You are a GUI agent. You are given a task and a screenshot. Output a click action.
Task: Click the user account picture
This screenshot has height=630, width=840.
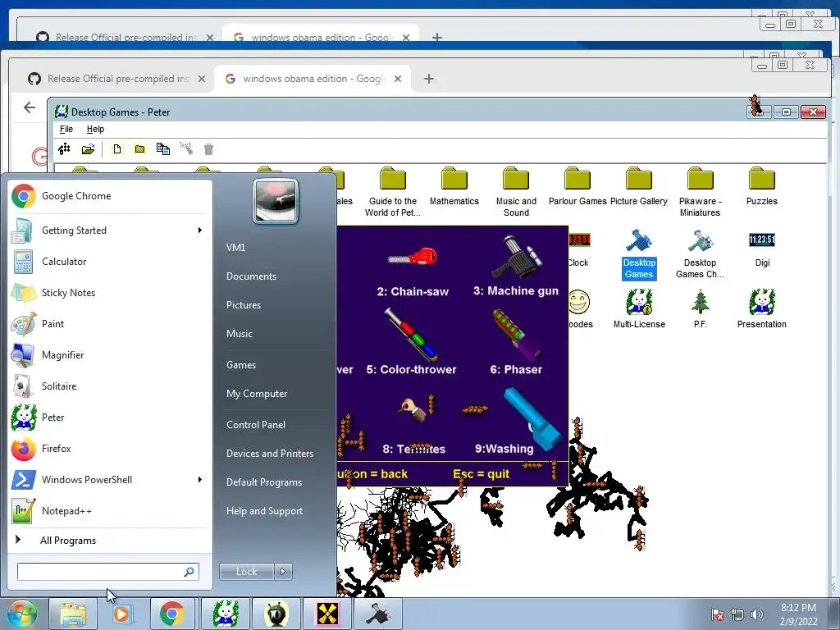click(x=276, y=201)
